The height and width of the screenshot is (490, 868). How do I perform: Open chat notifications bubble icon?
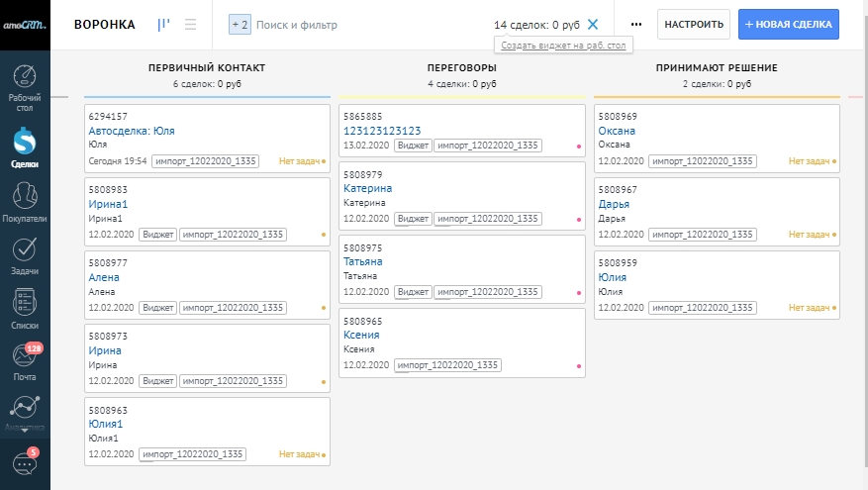(x=25, y=463)
